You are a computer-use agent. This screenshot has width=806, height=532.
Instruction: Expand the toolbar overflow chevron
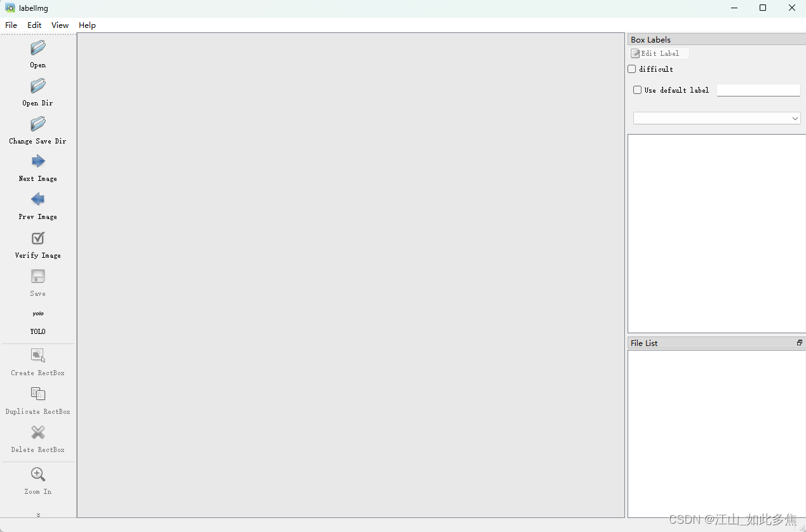38,515
